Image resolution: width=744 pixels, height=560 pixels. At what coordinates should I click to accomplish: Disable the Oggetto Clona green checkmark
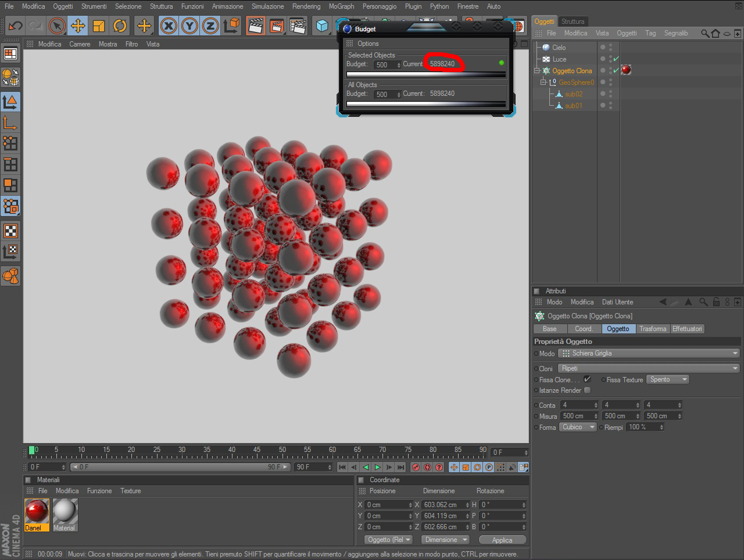[616, 70]
